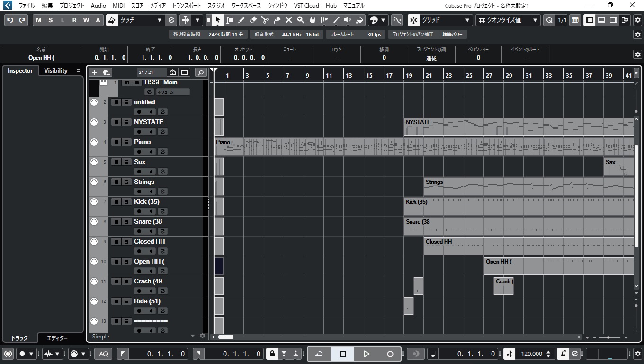This screenshot has height=364, width=644.
Task: Apply Quantize with the Q button
Action: pyautogui.click(x=549, y=20)
